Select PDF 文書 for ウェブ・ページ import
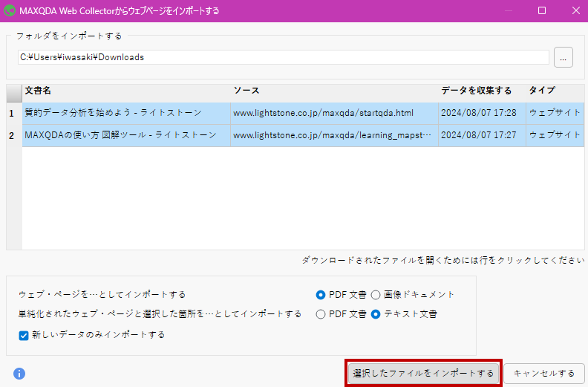Screen dimensions: 588x387 pyautogui.click(x=320, y=295)
